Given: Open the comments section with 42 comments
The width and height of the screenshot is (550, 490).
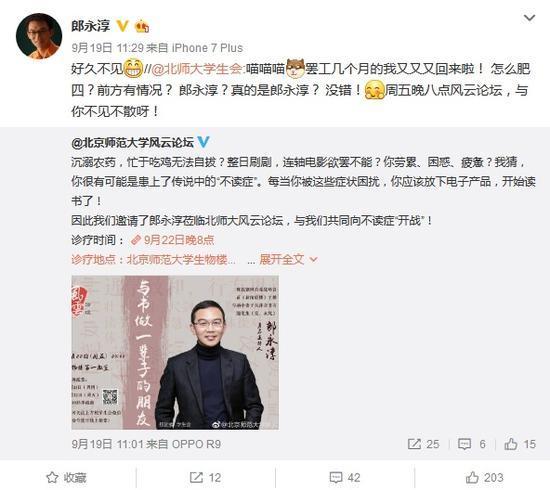Looking at the screenshot, I should [345, 477].
